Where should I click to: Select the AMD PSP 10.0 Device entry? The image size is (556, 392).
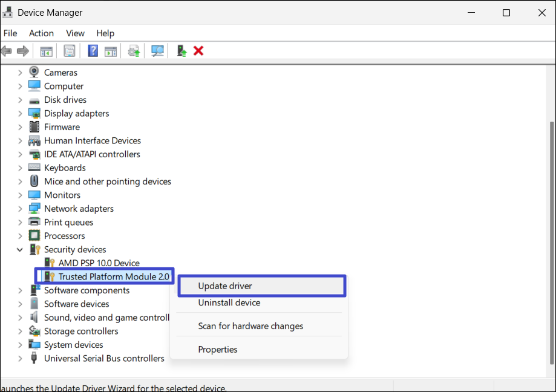pyautogui.click(x=99, y=263)
